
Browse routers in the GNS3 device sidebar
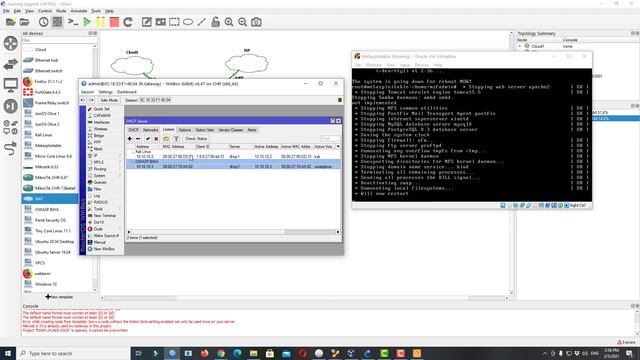[x=11, y=43]
